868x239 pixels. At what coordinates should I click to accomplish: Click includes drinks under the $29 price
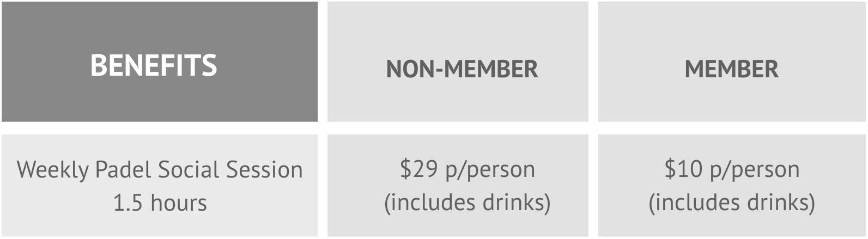coord(467,203)
